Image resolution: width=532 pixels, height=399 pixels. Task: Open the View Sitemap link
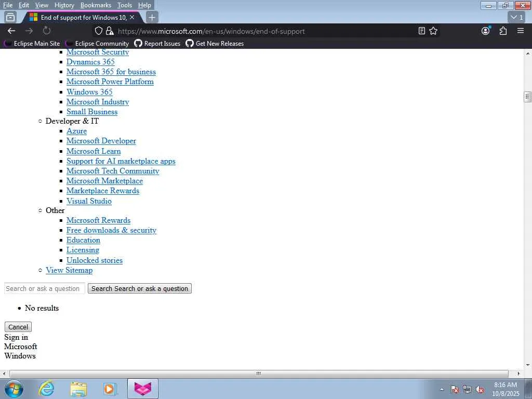(x=69, y=270)
